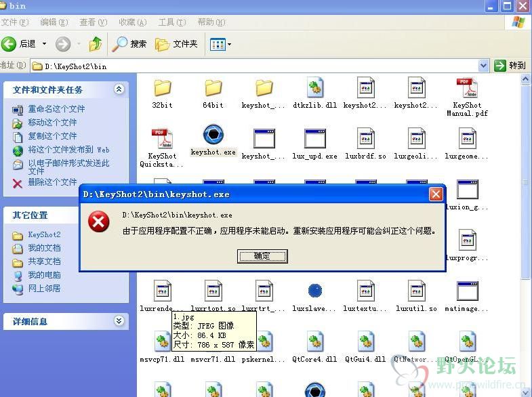Image resolution: width=532 pixels, height=397 pixels.
Task: Select the keyshot_... folder icon
Action: click(264, 88)
